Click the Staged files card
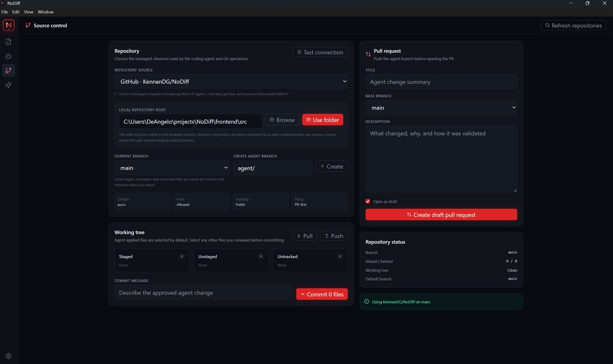613x364 pixels. [152, 260]
